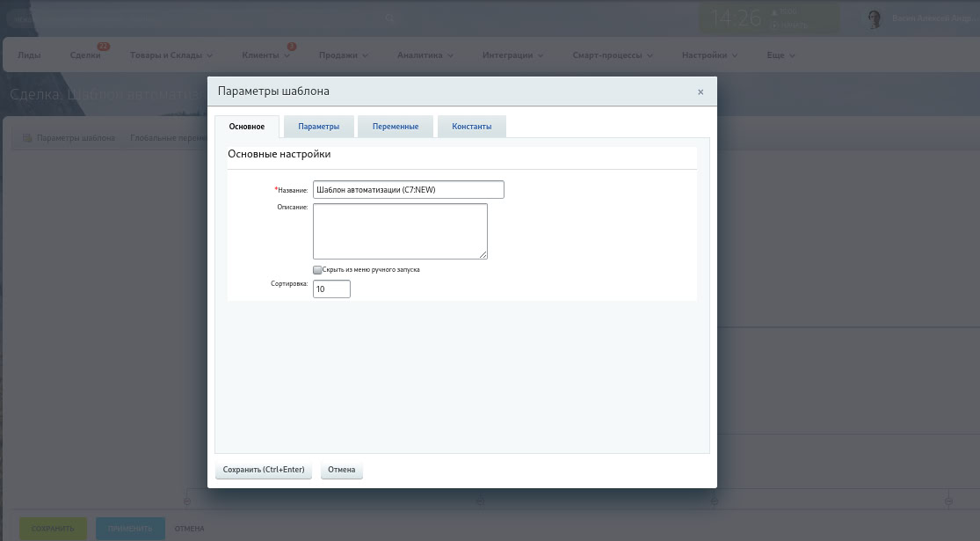980x541 pixels.
Task: Focus the Сортировка field containing 10
Action: pyautogui.click(x=331, y=289)
